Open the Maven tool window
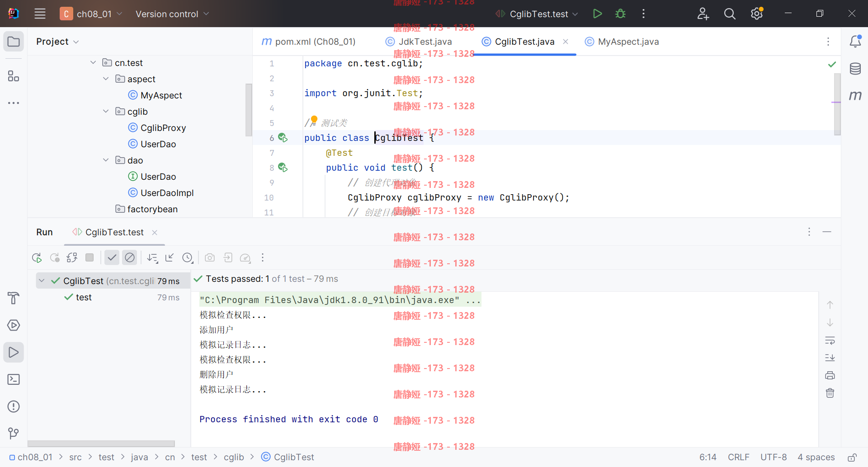The width and height of the screenshot is (868, 467). [x=855, y=96]
